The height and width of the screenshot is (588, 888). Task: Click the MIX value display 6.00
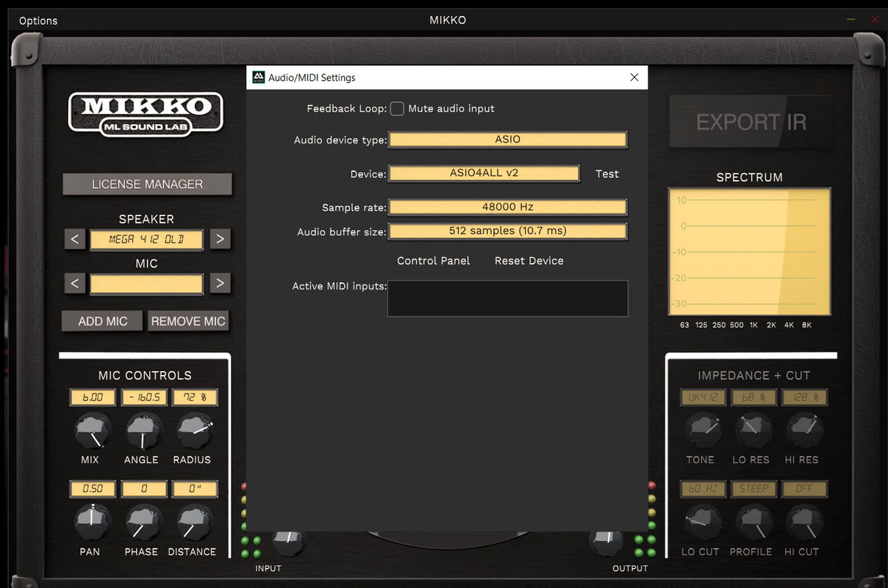pyautogui.click(x=92, y=398)
